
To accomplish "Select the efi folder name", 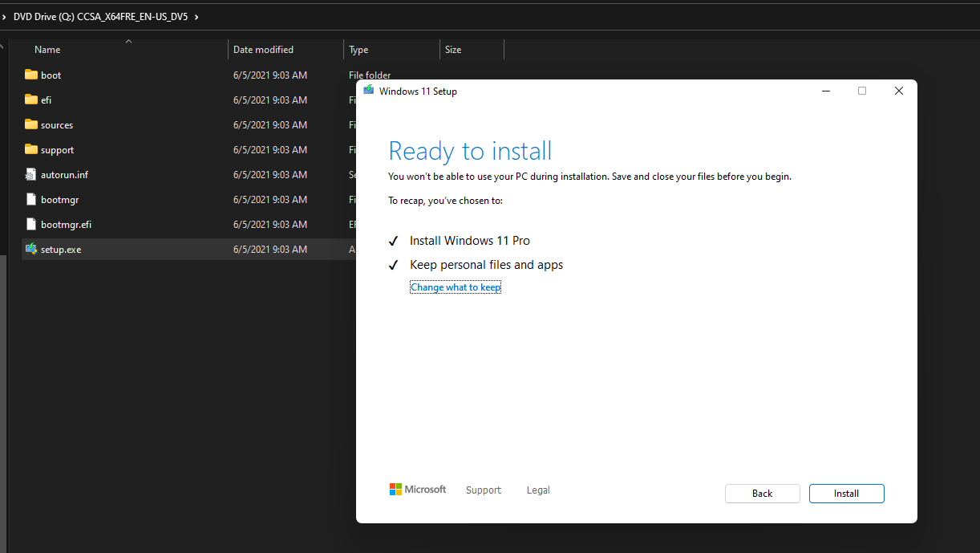I will click(x=47, y=100).
